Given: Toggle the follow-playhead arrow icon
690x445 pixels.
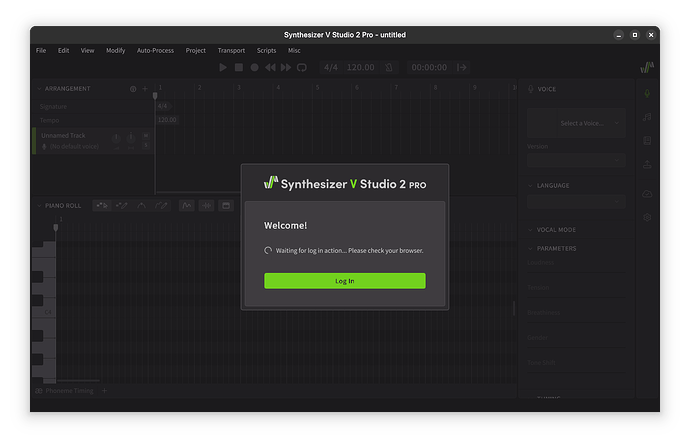Looking at the screenshot, I should 462,67.
